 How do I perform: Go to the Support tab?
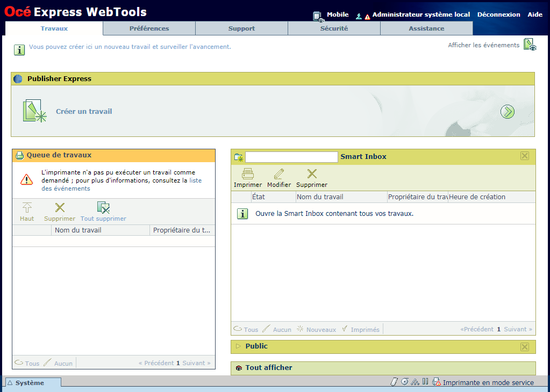tap(242, 28)
